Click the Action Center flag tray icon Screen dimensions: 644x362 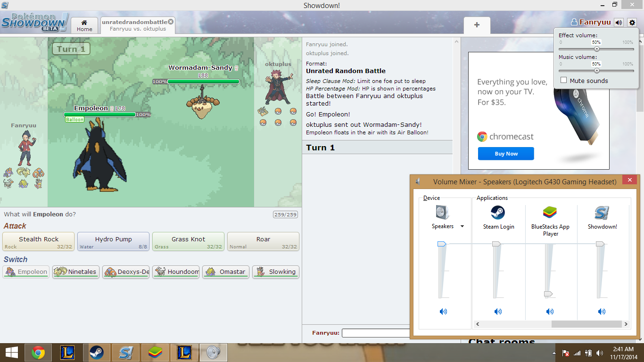565,353
